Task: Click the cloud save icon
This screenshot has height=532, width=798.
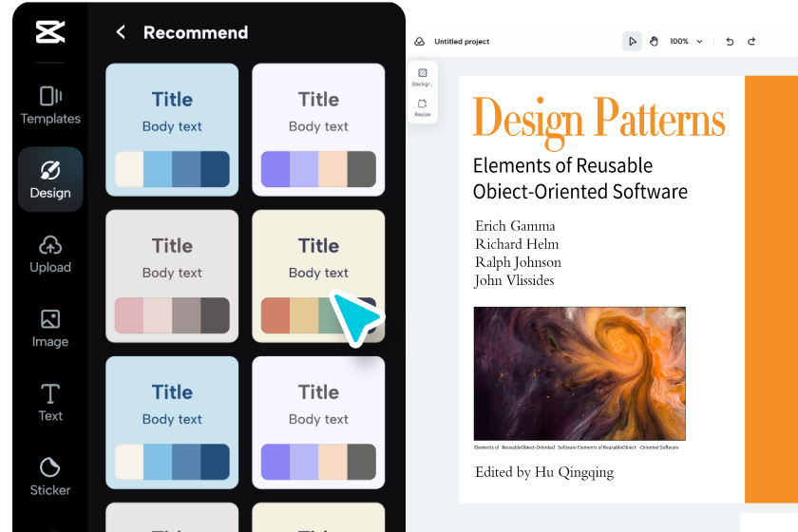Action: [x=419, y=41]
